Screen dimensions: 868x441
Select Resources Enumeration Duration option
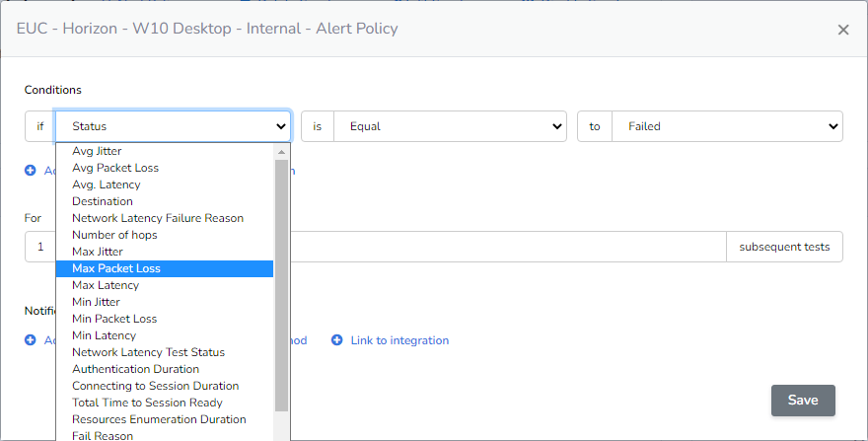tap(165, 419)
